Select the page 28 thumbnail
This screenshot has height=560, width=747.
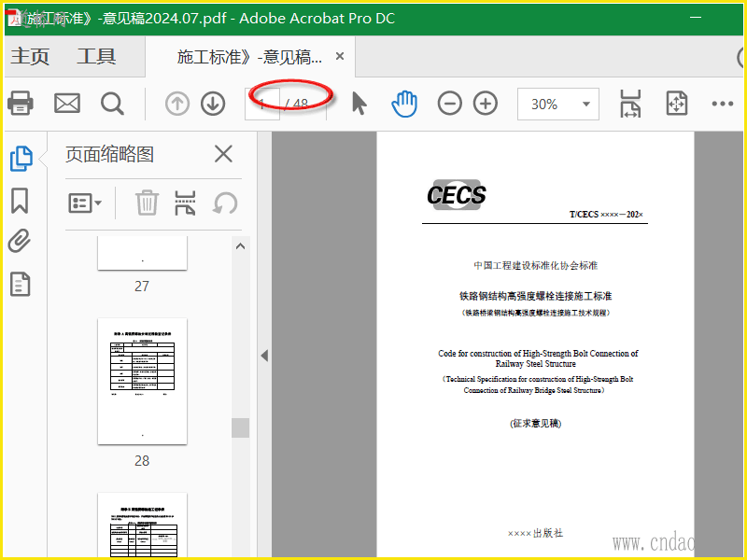click(143, 382)
